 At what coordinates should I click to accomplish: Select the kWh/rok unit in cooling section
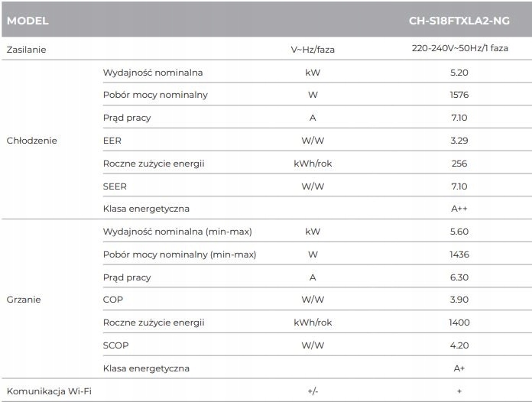[x=313, y=164]
